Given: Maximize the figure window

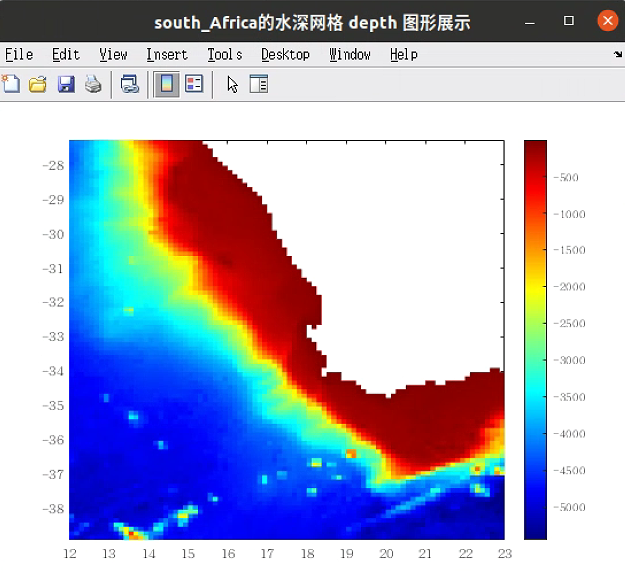Looking at the screenshot, I should coord(569,20).
